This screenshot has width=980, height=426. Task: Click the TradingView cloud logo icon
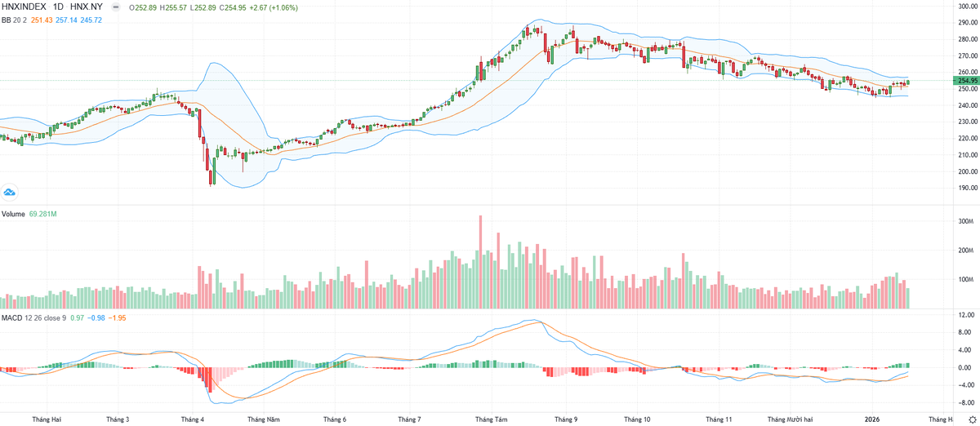10,193
